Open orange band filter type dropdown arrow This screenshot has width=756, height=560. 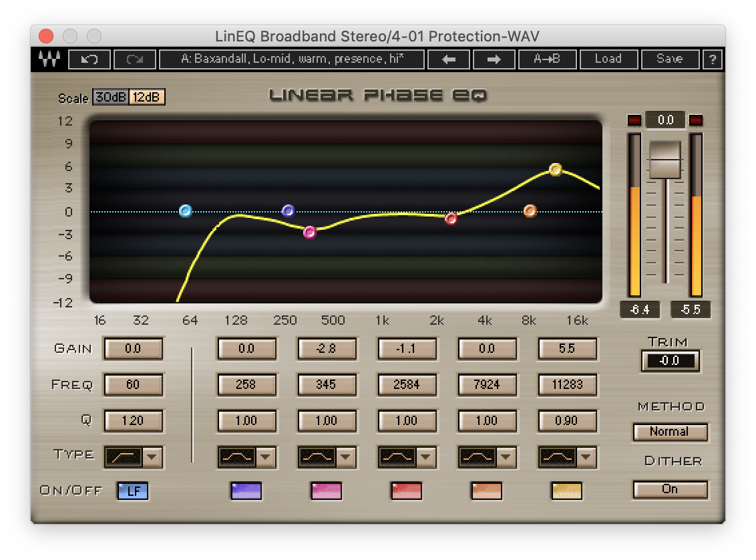click(506, 457)
